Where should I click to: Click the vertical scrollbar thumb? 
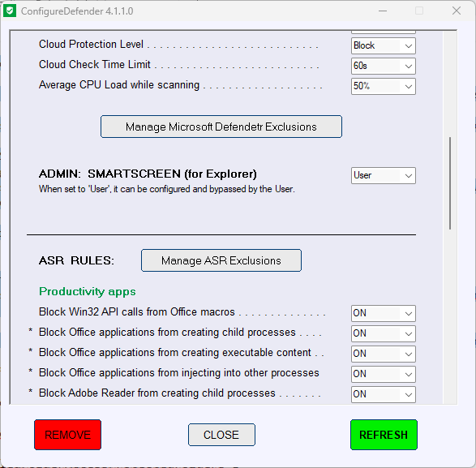coord(450,183)
